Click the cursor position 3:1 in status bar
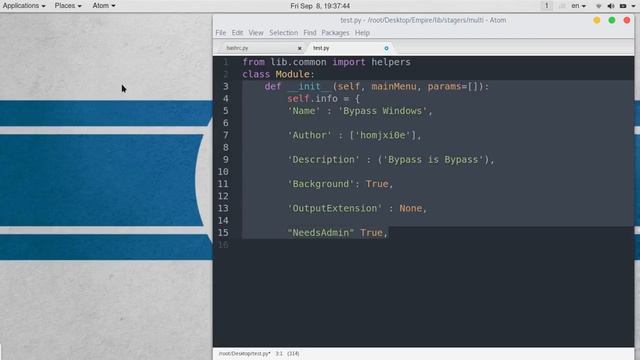 (279, 353)
